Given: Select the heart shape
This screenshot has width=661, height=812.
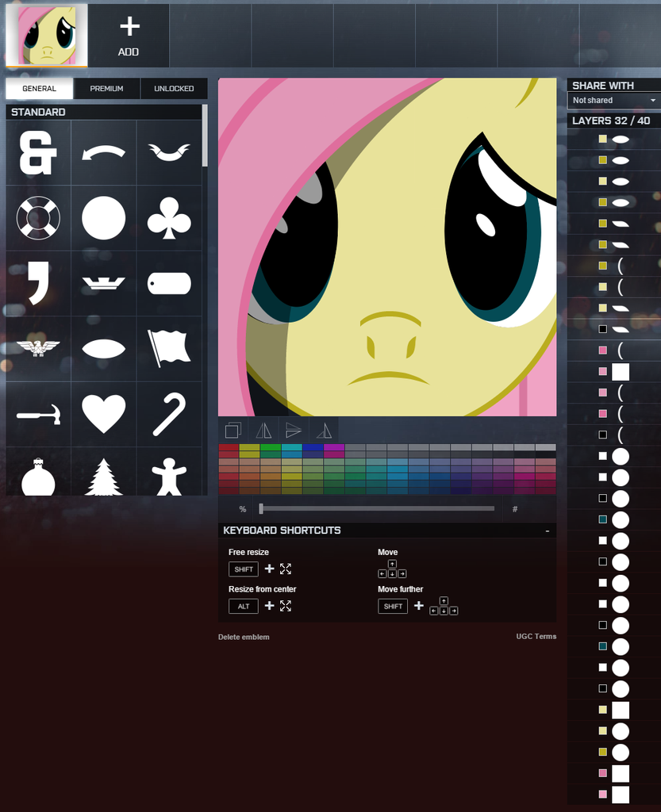Looking at the screenshot, I should tap(104, 413).
